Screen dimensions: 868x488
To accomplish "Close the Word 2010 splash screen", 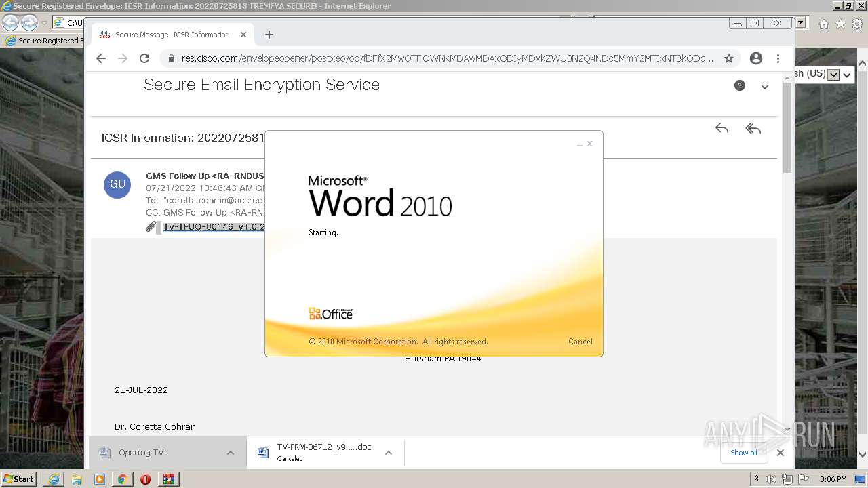I will (x=589, y=144).
